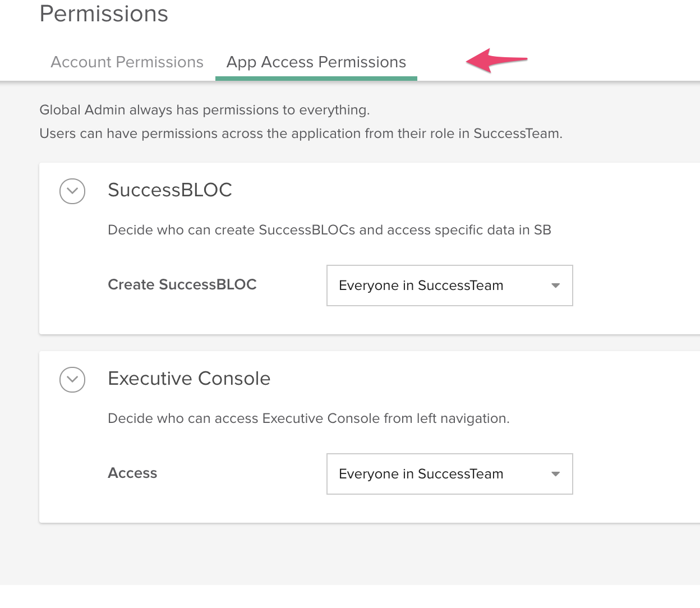Click the red arrow annotation near the tabs

[x=496, y=60]
